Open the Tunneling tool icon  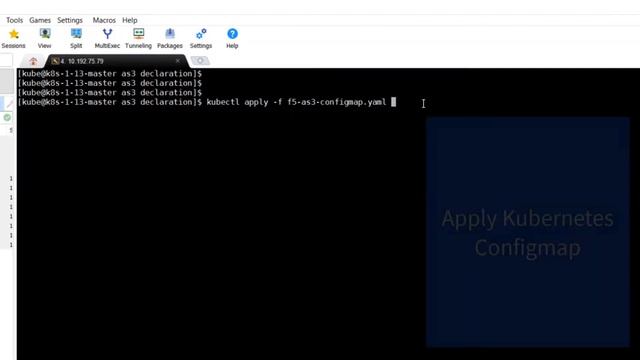[138, 34]
